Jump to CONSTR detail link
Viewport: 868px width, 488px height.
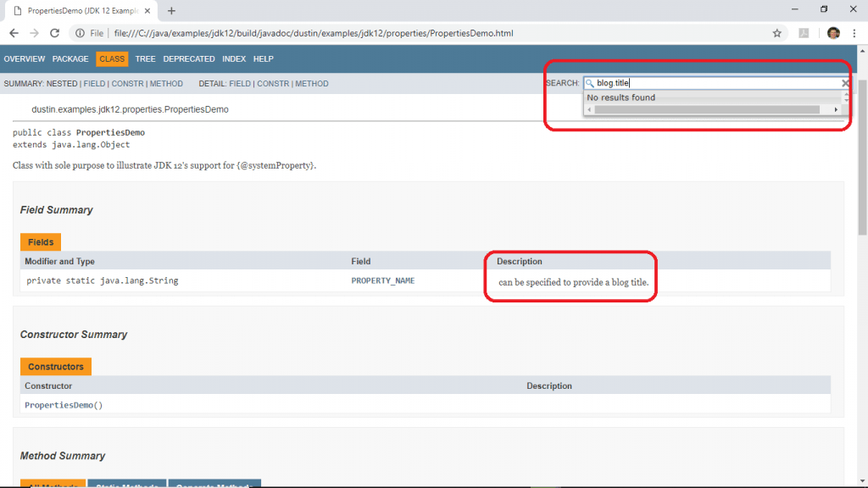(x=273, y=84)
